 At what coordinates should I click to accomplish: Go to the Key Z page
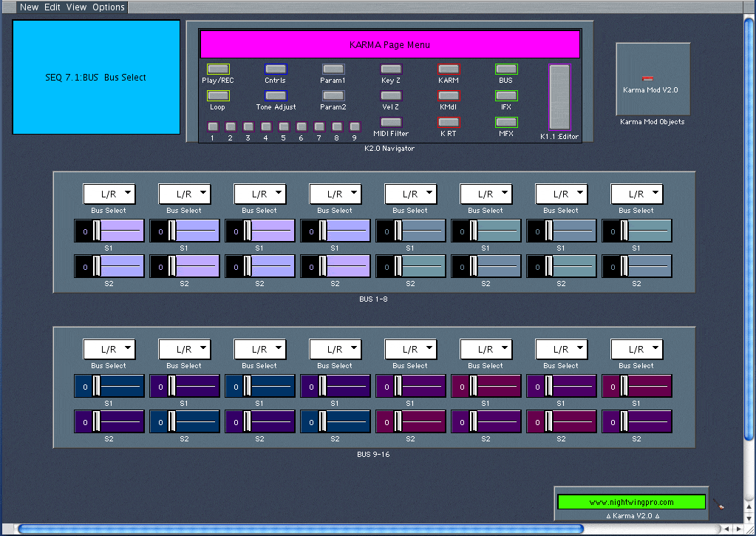click(391, 69)
